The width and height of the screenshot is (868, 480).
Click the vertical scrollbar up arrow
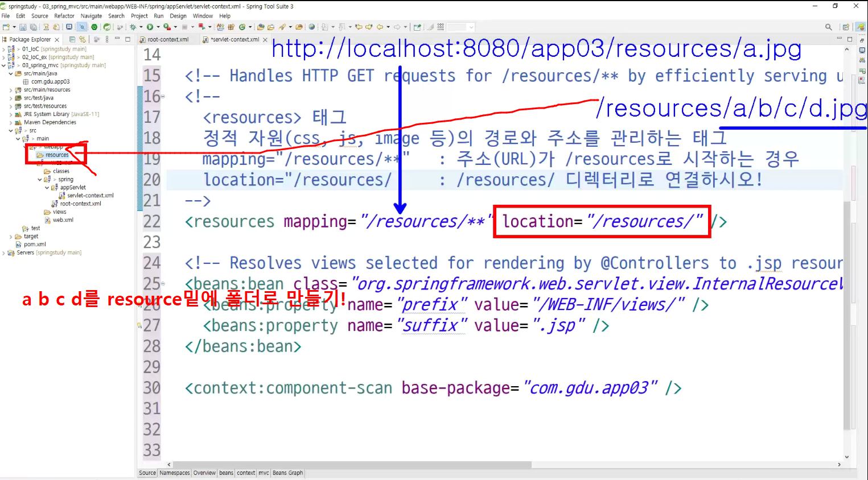click(x=847, y=49)
